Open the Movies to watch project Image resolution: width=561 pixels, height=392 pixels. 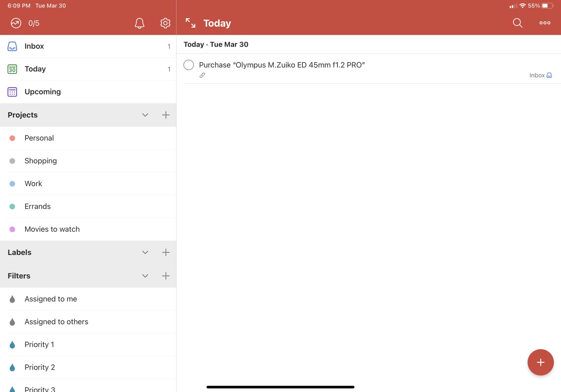point(88,229)
